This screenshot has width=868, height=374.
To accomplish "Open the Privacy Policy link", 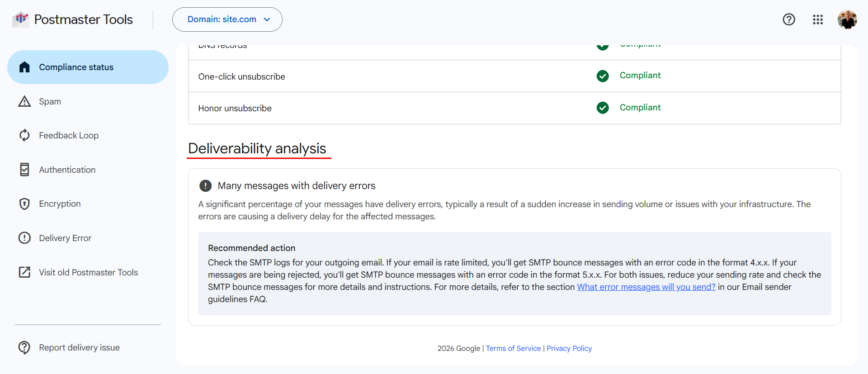I will tap(569, 348).
